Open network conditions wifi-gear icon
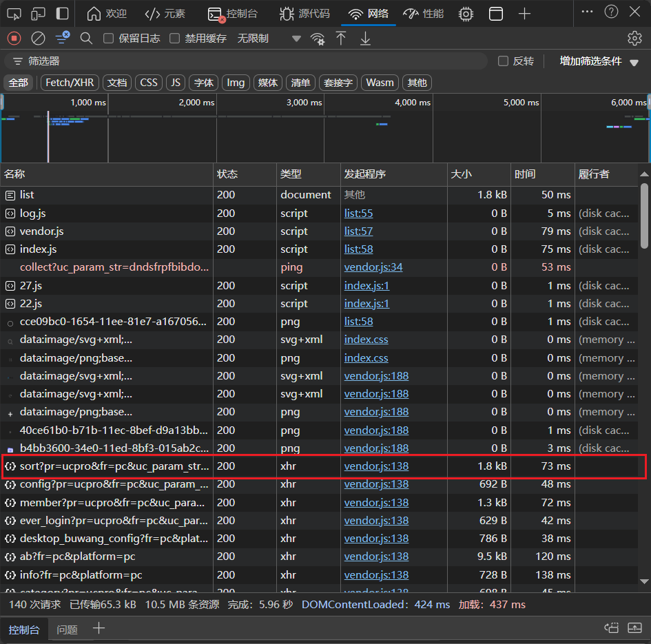The height and width of the screenshot is (644, 651). tap(318, 39)
